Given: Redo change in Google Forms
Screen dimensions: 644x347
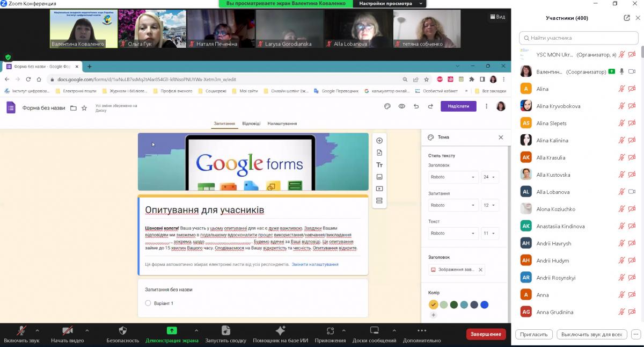Looking at the screenshot, I should click(430, 106).
